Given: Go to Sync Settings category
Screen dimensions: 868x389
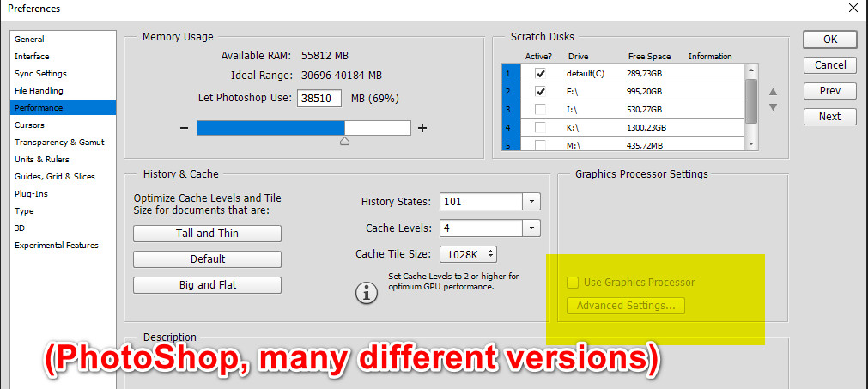Looking at the screenshot, I should point(40,74).
